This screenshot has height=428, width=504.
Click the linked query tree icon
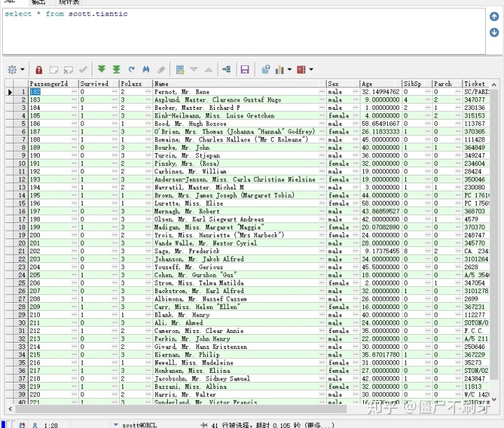(x=227, y=69)
